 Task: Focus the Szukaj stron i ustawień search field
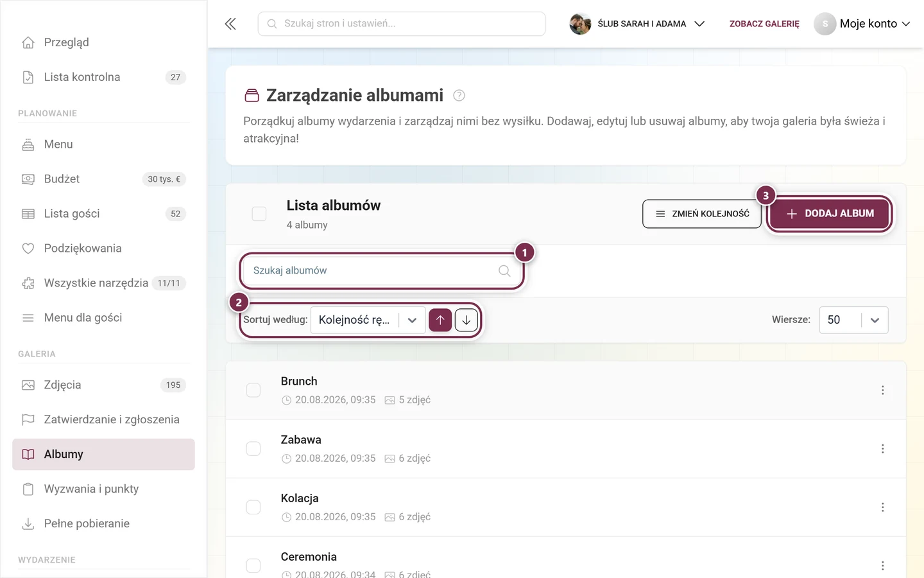pyautogui.click(x=402, y=24)
